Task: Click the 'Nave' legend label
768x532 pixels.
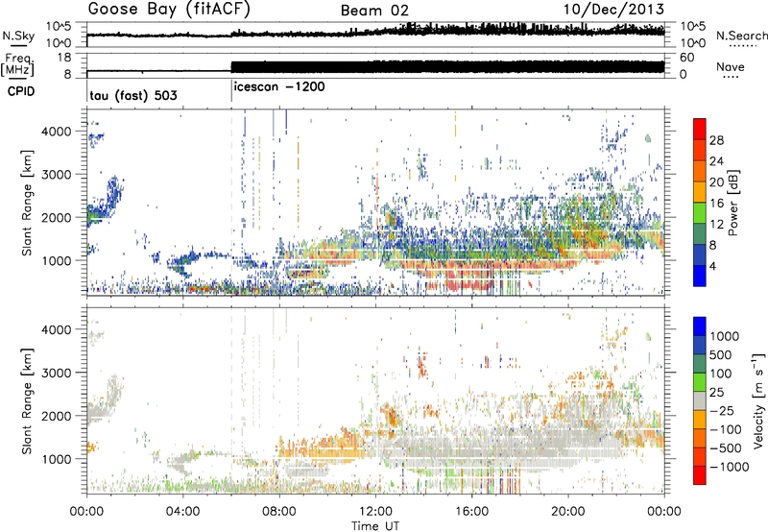Action: 731,67
